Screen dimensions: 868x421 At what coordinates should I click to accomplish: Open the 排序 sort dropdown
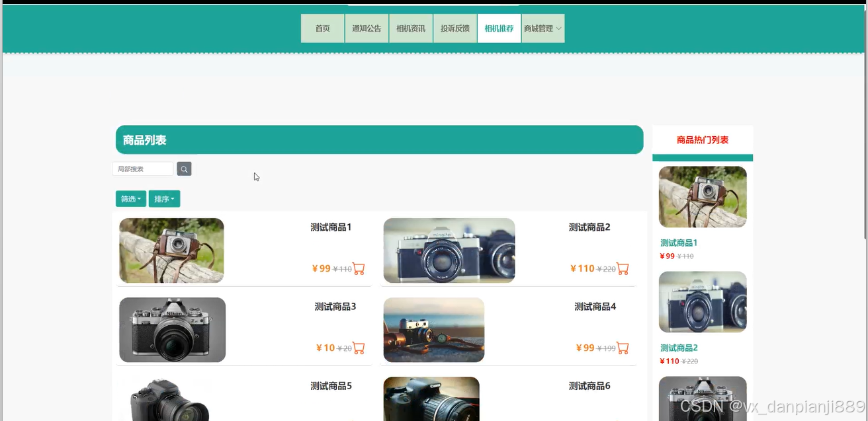(164, 199)
